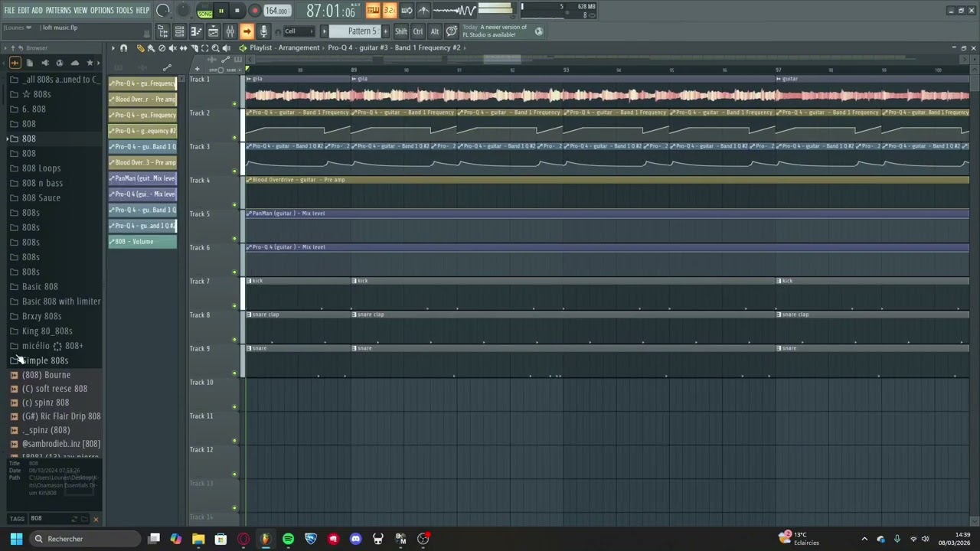The width and height of the screenshot is (980, 551).
Task: Select the Slice tool in playlist toolbar
Action: click(x=194, y=48)
